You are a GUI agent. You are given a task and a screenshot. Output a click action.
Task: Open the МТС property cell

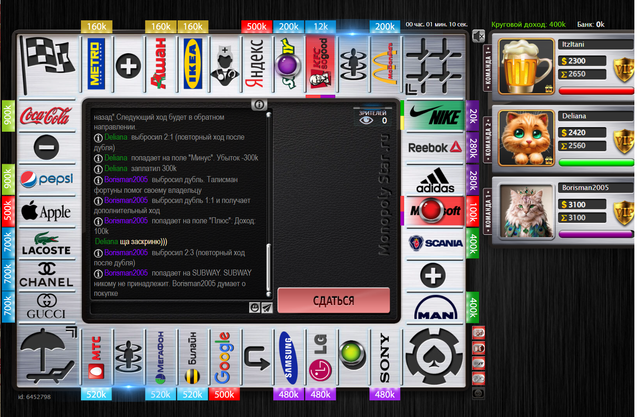(96, 357)
